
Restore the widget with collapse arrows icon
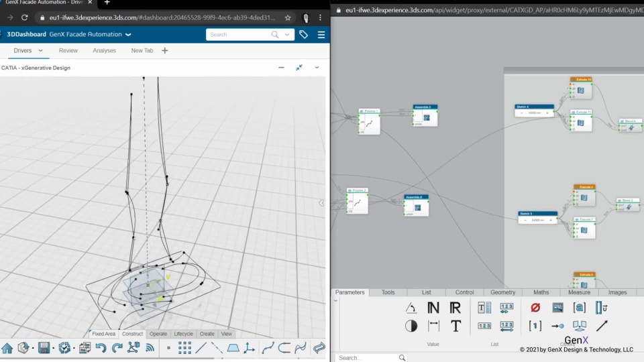[299, 67]
